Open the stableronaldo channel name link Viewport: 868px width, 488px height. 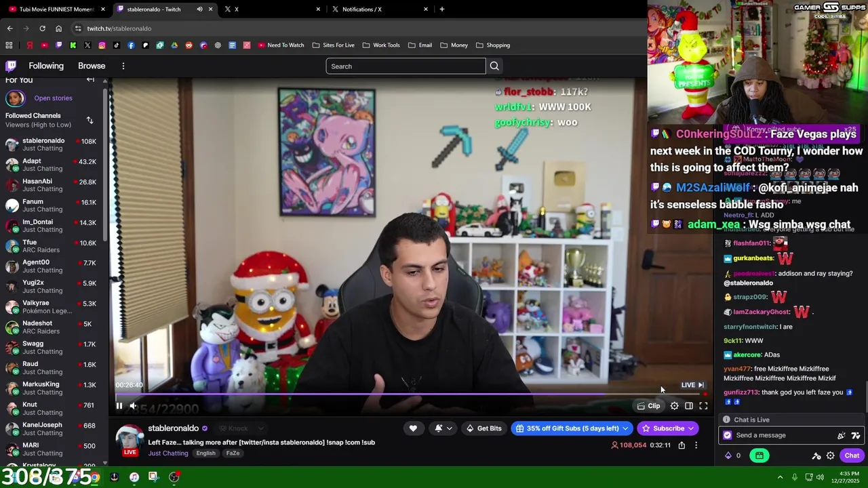[173, 428]
